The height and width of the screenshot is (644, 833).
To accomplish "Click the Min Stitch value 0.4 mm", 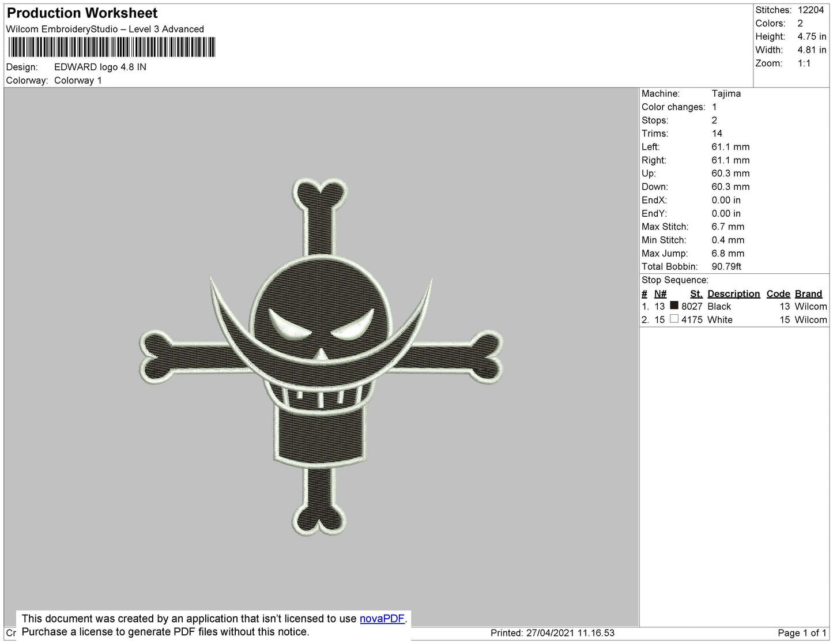I will 728,240.
